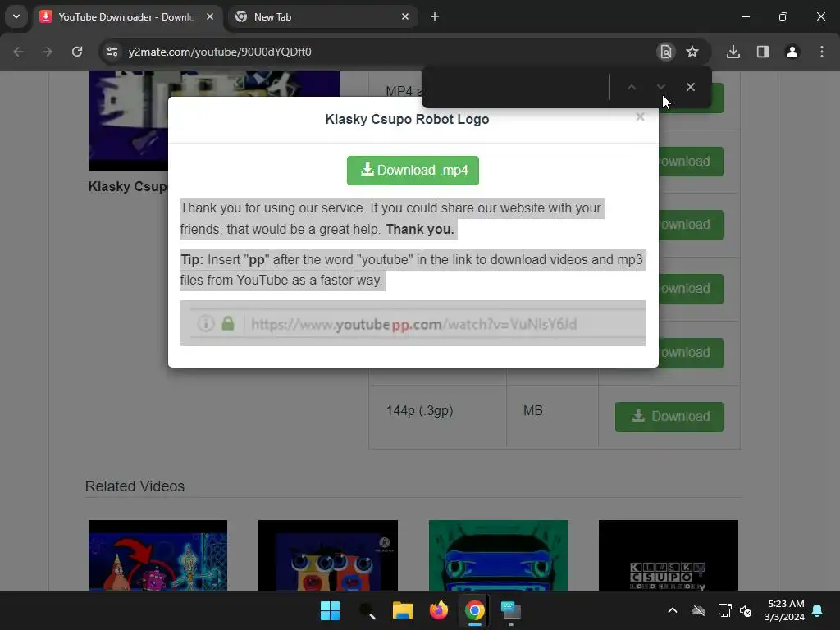The width and height of the screenshot is (840, 630).
Task: Click the Related Videos heading
Action: [x=135, y=486]
